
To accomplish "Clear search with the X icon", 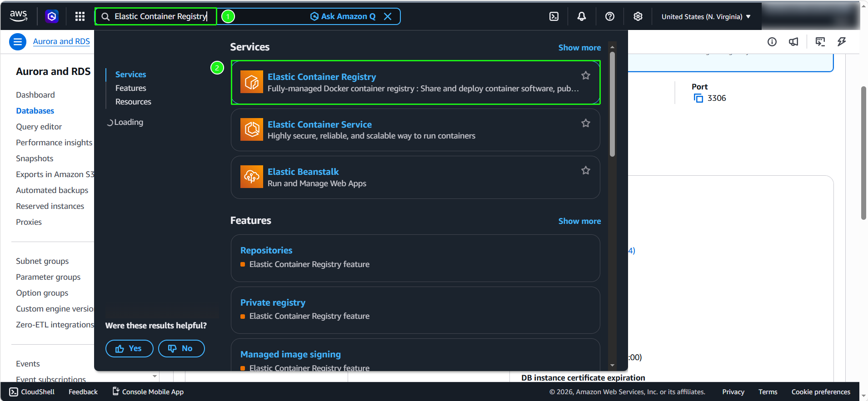I will click(388, 16).
